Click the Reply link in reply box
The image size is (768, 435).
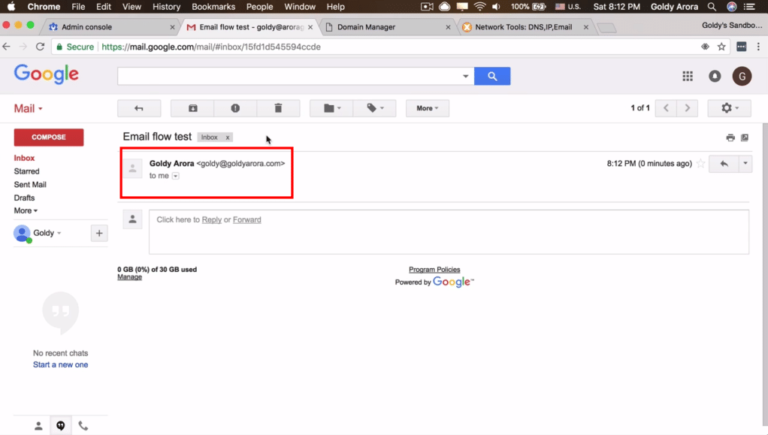pos(212,220)
